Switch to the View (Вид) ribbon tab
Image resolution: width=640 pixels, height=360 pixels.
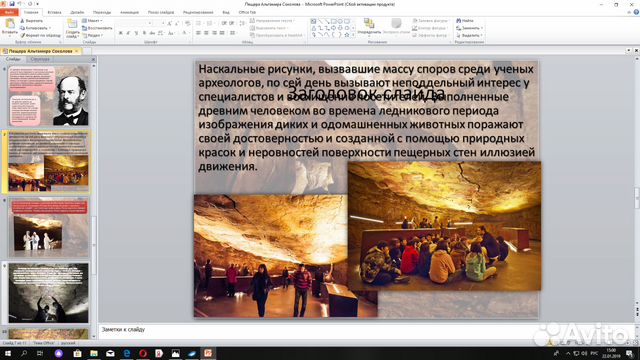pyautogui.click(x=226, y=13)
